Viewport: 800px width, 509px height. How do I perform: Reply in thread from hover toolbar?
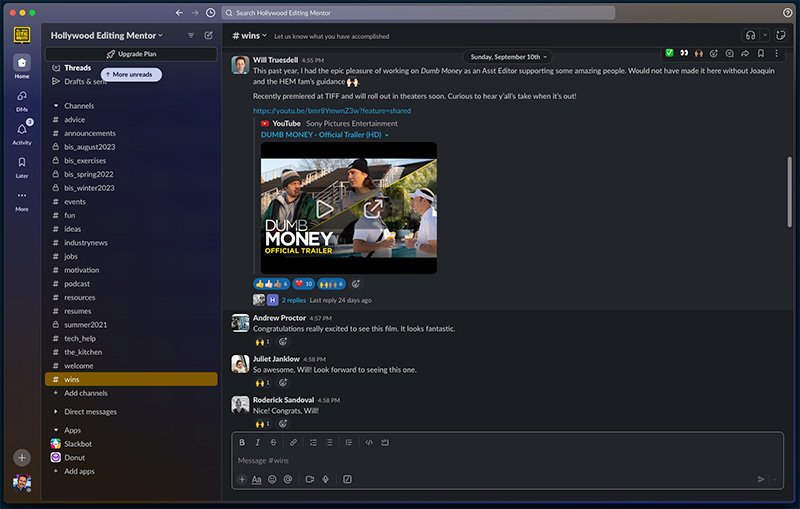click(x=730, y=53)
